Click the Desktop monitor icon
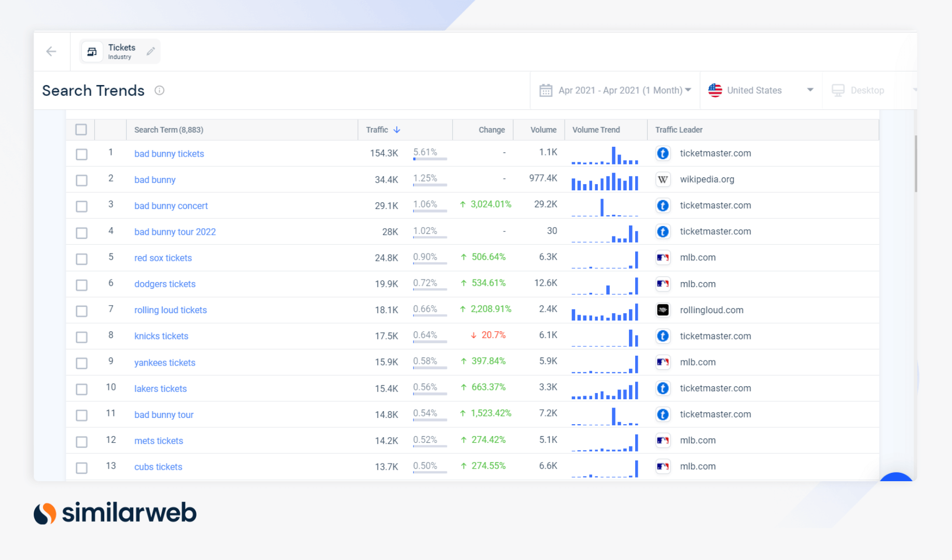Viewport: 952px width, 560px height. tap(838, 90)
